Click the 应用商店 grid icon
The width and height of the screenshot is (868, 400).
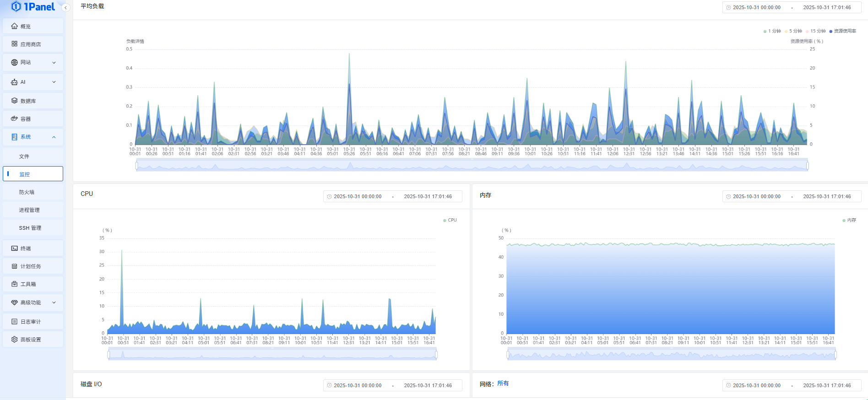coord(15,44)
